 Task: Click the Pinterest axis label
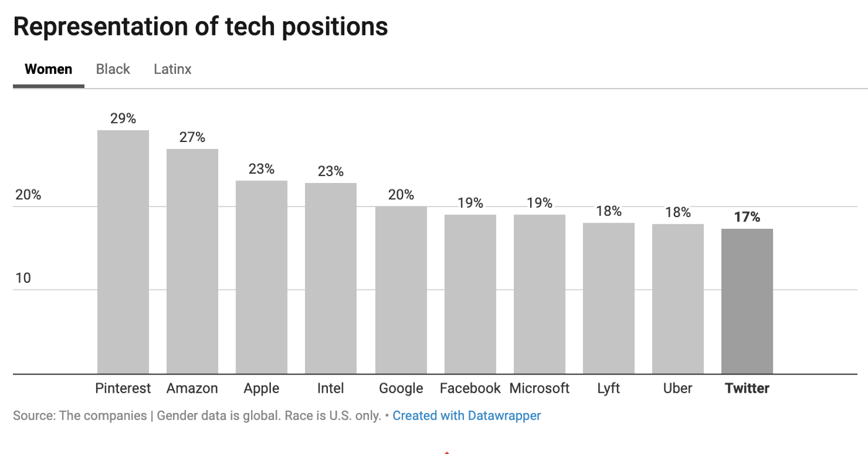(x=123, y=389)
